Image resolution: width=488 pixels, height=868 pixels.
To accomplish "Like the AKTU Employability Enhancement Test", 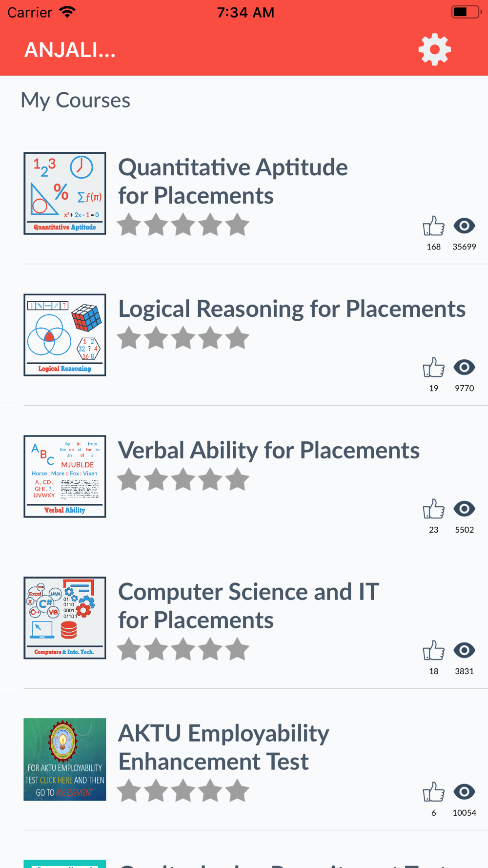I will pyautogui.click(x=433, y=792).
